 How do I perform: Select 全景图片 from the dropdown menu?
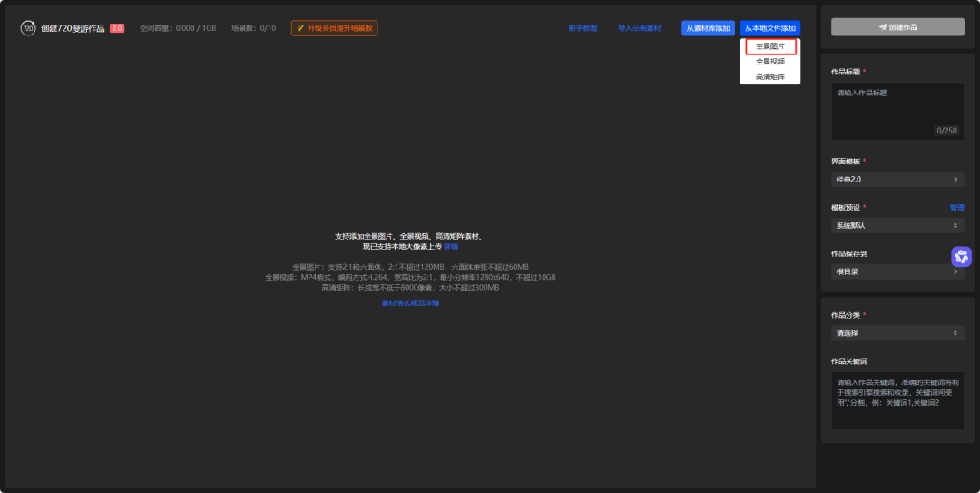[770, 46]
